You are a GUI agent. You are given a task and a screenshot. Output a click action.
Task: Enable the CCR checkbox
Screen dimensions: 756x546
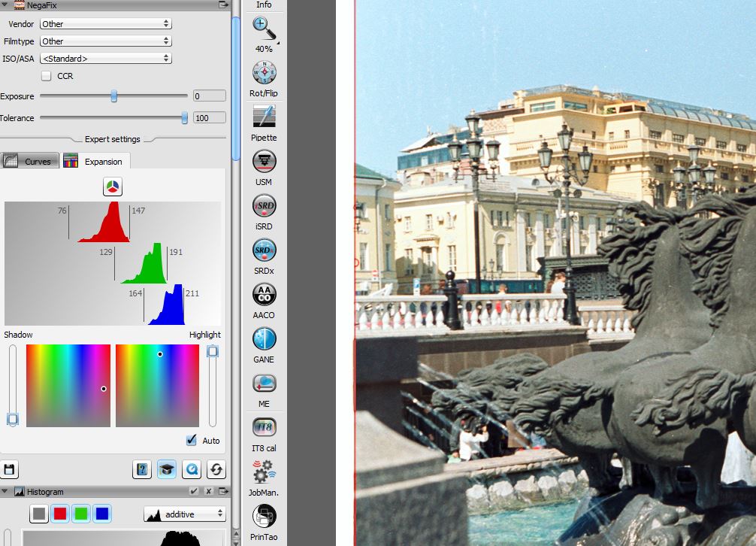pos(47,76)
